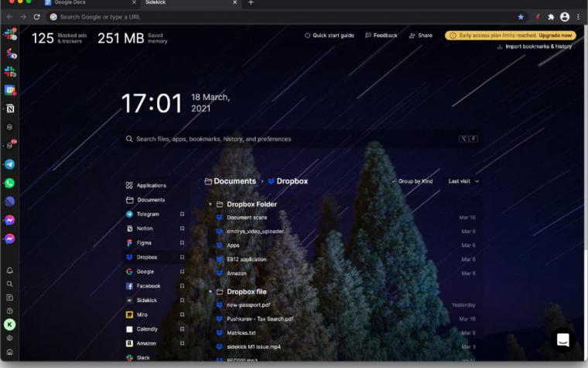Image resolution: width=588 pixels, height=368 pixels.
Task: Open the chat support widget
Action: pyautogui.click(x=563, y=340)
